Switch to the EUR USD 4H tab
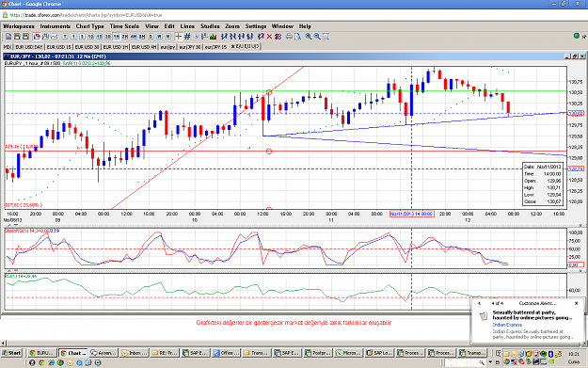 tap(144, 47)
